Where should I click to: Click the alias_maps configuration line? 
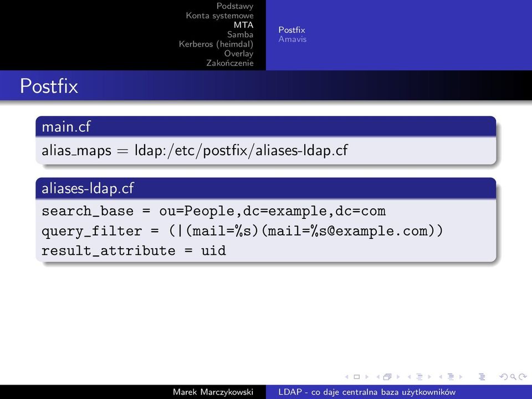coord(195,150)
